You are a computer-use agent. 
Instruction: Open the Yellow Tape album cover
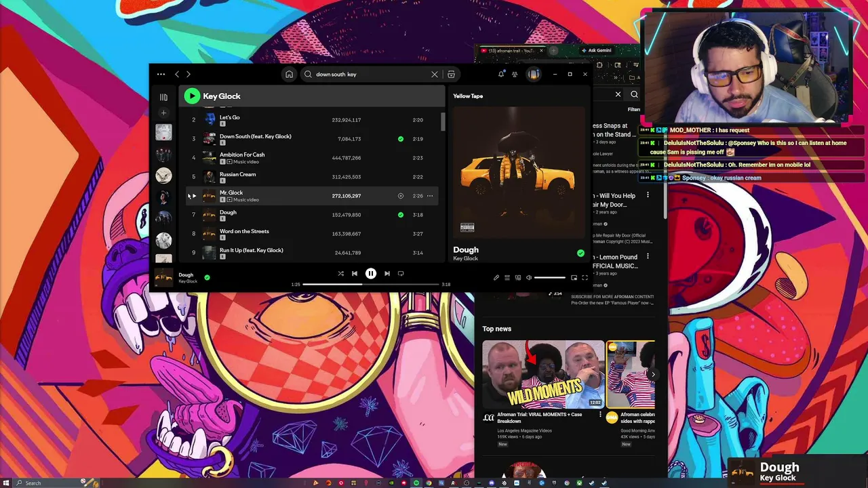519,171
